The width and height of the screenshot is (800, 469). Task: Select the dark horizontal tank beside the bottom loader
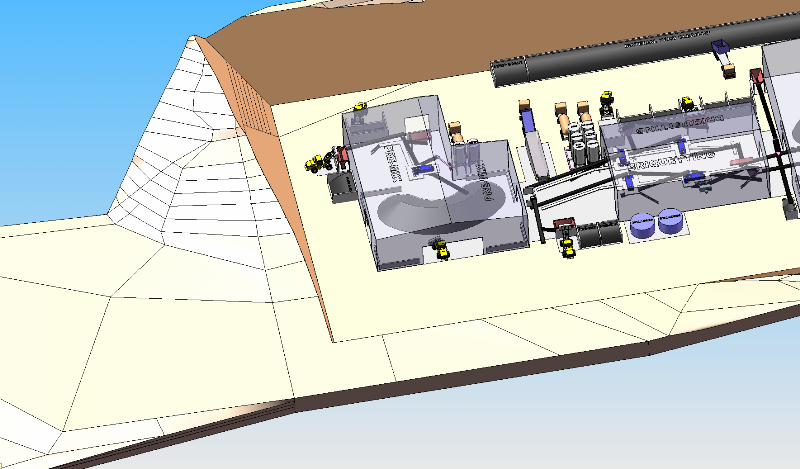coord(603,235)
